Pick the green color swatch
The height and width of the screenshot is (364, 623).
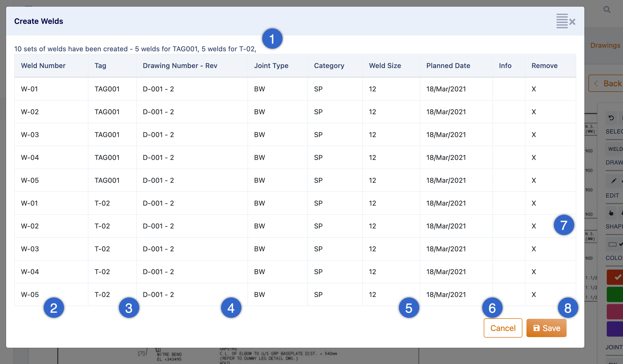[615, 294]
